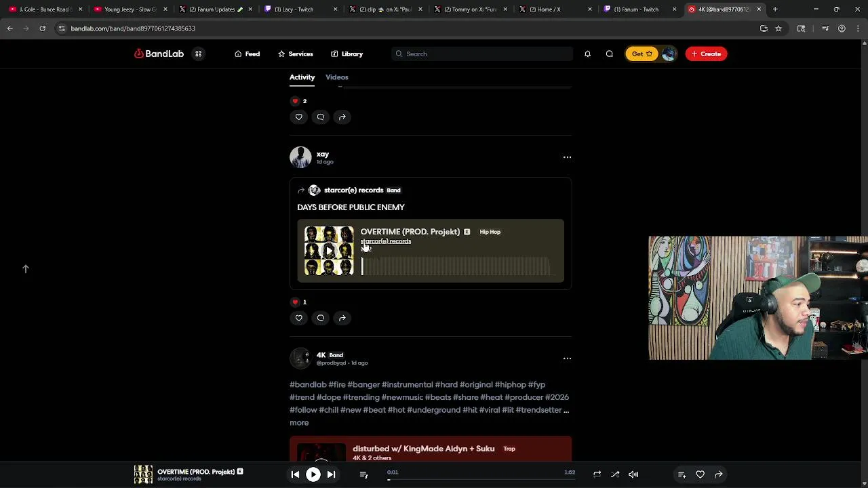Open now-playing OVERTIME cover thumbnail in player
This screenshot has height=488, width=868.
(143, 474)
